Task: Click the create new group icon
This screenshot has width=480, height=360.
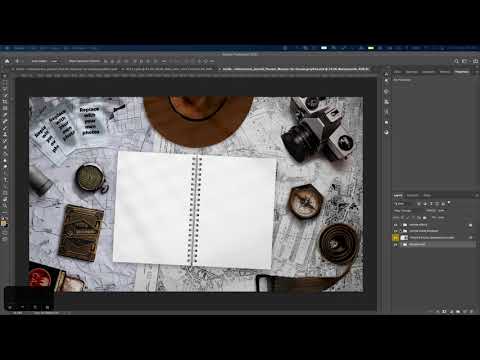Action: click(458, 311)
